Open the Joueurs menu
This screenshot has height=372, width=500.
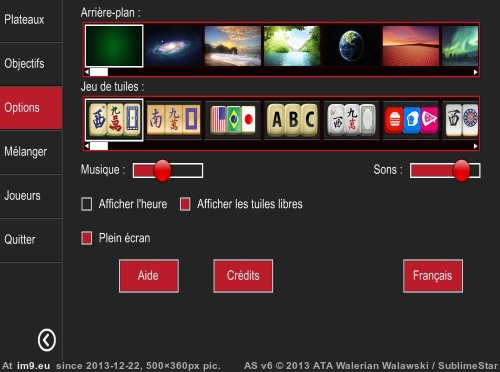pos(31,196)
